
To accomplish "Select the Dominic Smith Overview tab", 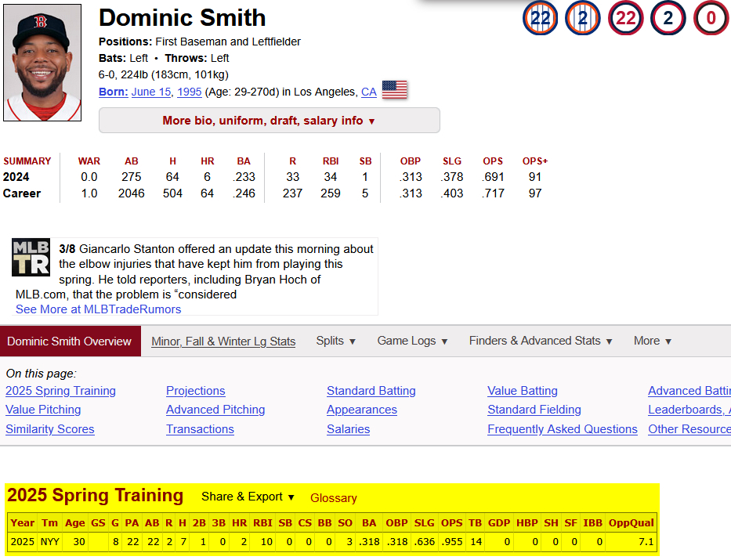I will coord(70,341).
